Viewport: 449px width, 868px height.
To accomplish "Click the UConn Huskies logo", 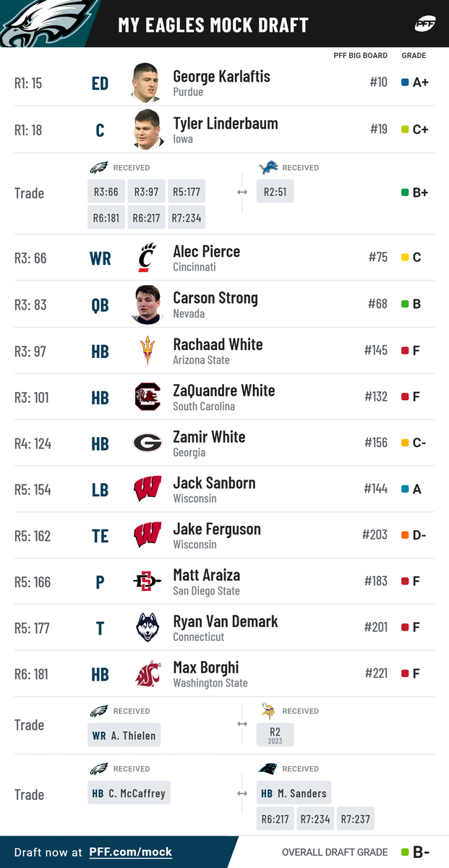I will (x=147, y=628).
